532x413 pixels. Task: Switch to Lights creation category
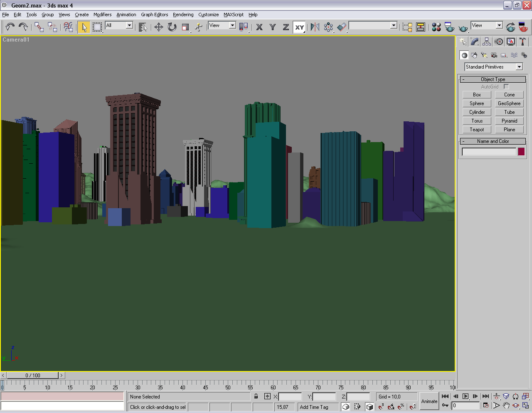tap(484, 55)
